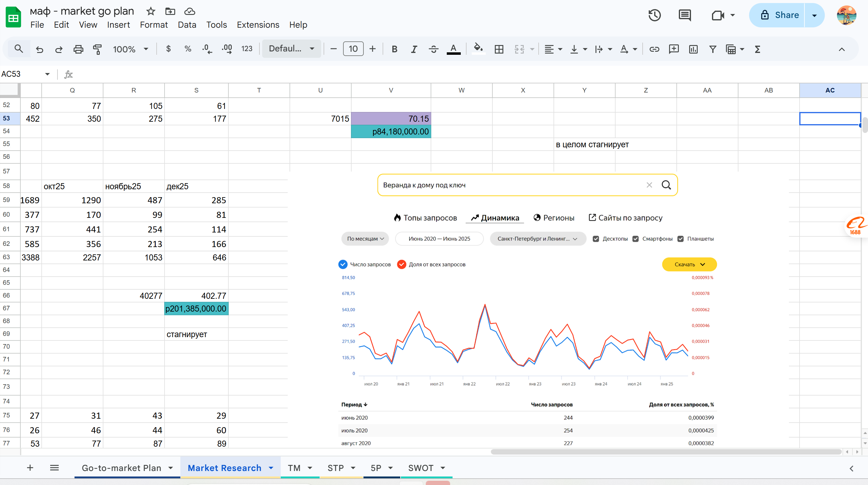Screen dimensions: 868x485
Task: Open the zoom 100% dropdown
Action: coord(130,49)
